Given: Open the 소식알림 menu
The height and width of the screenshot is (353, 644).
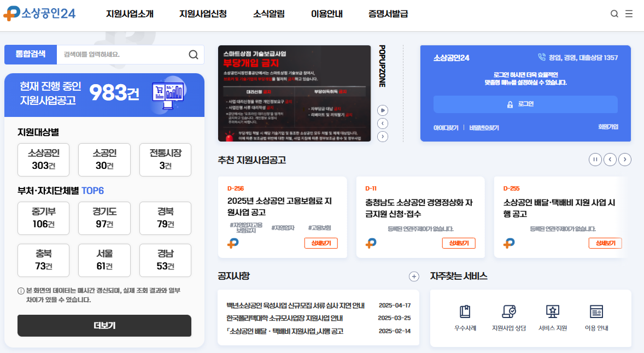Looking at the screenshot, I should (268, 14).
